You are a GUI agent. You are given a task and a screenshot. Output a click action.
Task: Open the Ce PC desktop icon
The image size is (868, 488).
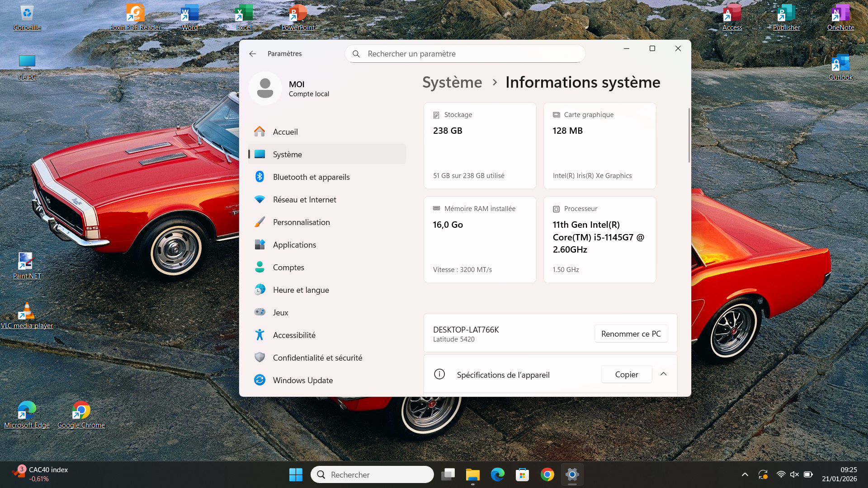click(27, 67)
